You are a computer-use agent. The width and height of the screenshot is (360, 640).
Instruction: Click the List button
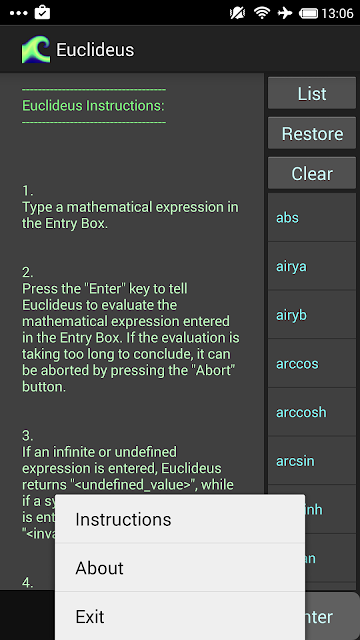pyautogui.click(x=312, y=93)
